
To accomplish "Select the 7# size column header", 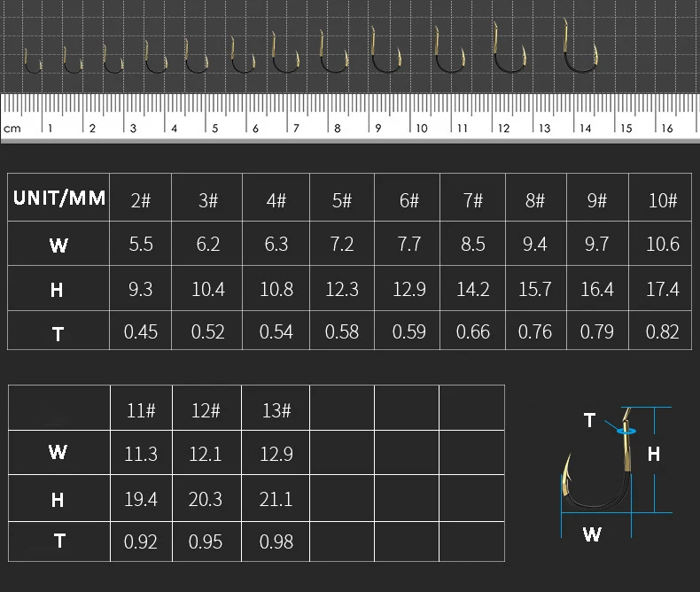I will (x=473, y=200).
